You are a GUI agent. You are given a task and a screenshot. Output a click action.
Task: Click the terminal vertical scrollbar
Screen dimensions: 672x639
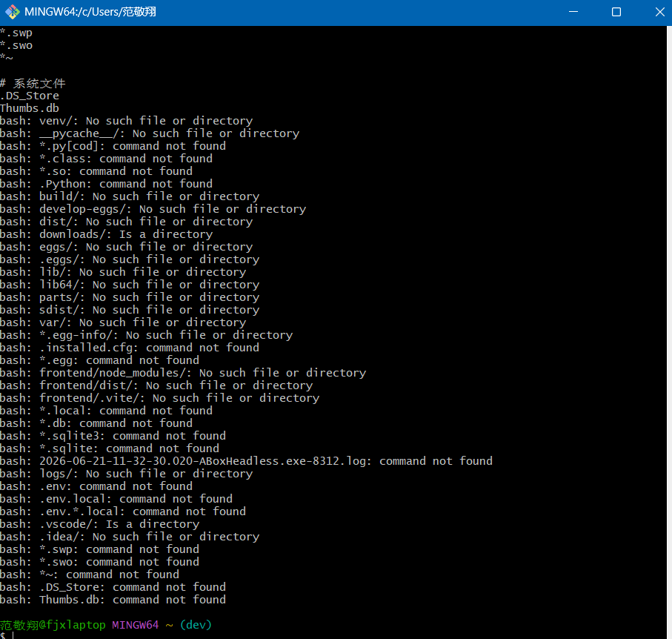coord(669,332)
